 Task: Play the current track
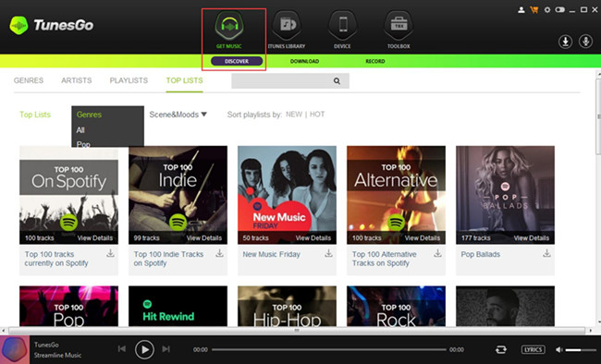pos(144,349)
